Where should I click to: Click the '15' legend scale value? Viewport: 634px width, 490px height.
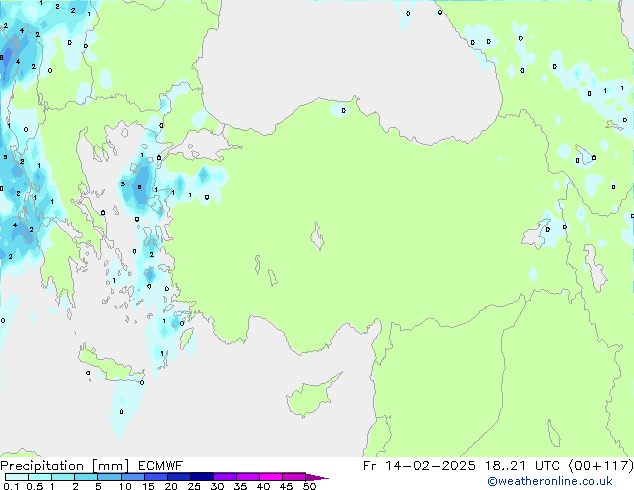pos(148,486)
